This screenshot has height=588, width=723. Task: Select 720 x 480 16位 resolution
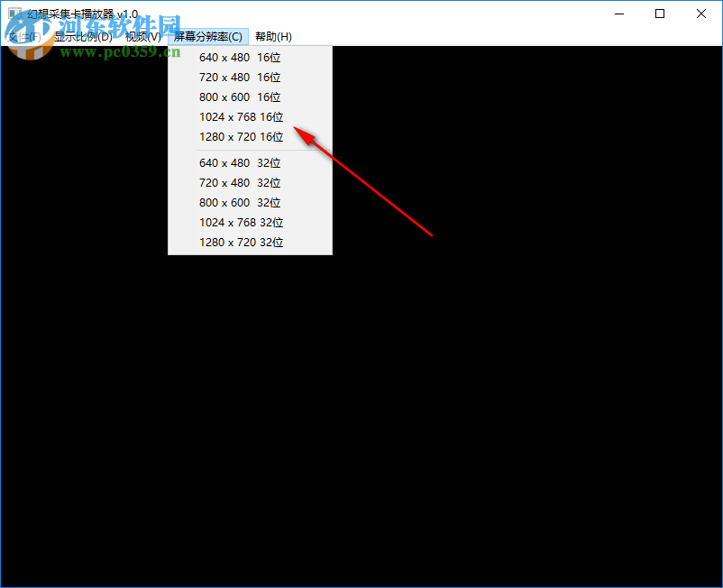pos(250,78)
